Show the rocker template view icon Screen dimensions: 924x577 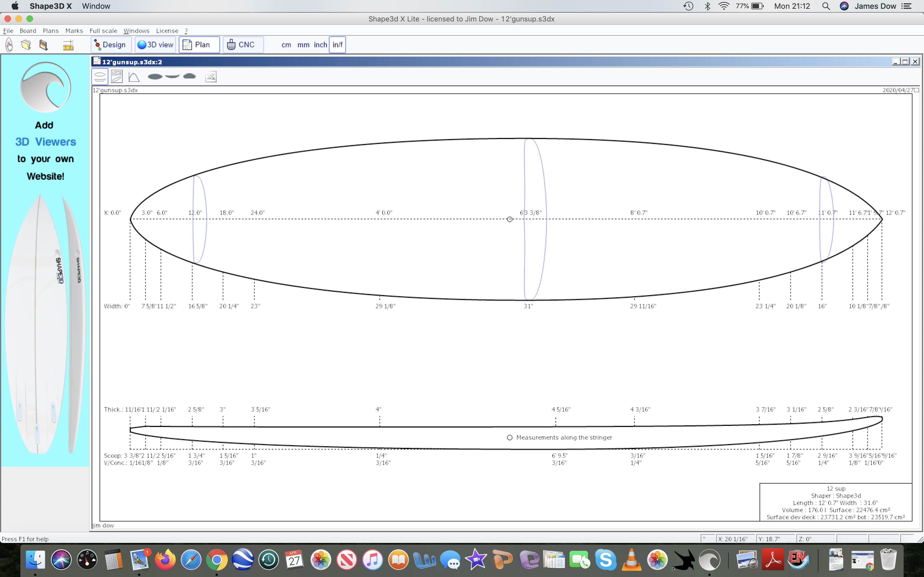coord(172,77)
